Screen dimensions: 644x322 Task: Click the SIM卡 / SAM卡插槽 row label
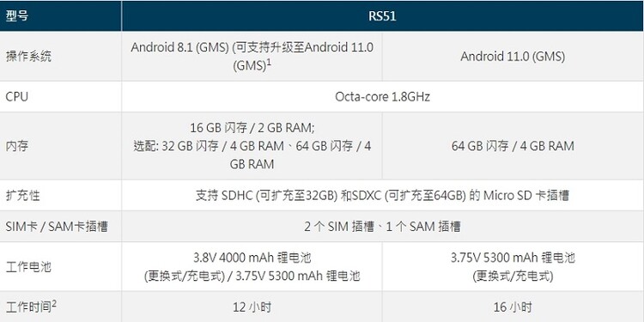click(x=57, y=227)
